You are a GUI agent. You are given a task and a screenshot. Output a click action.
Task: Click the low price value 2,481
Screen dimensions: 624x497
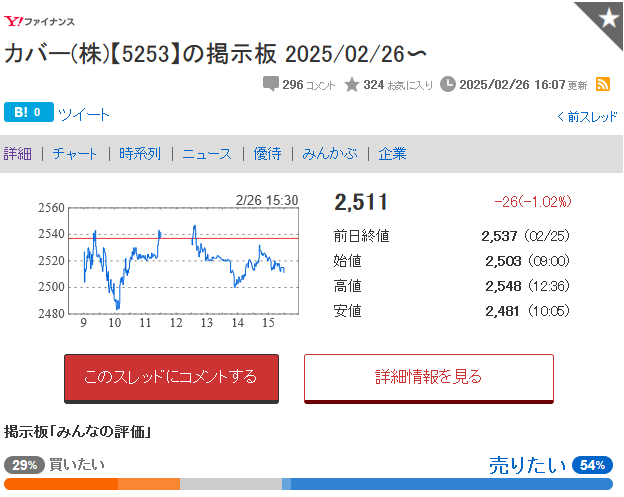[502, 311]
